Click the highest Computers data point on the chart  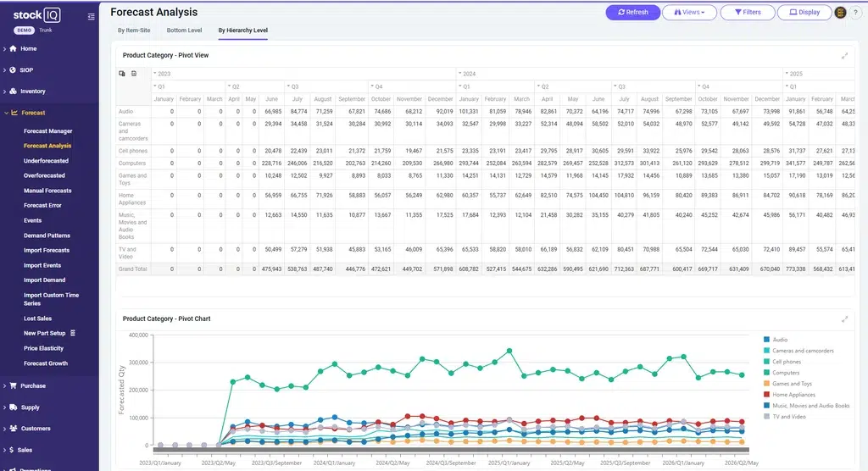pos(509,351)
